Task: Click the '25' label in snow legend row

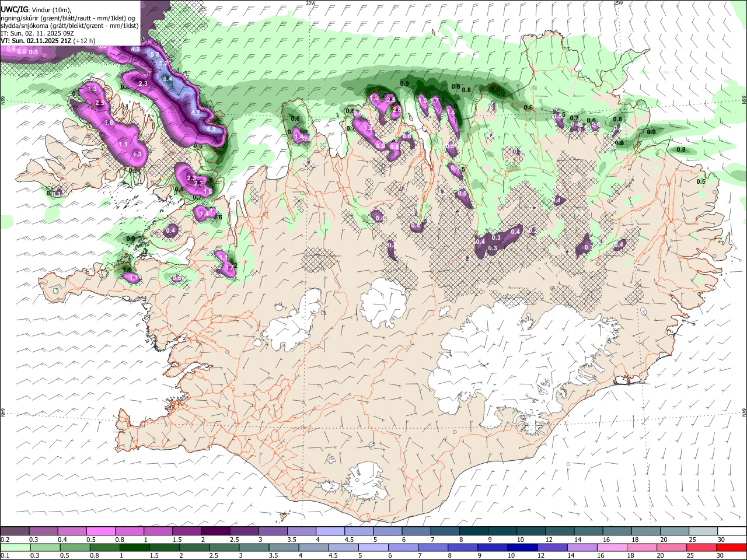Action: click(x=692, y=540)
